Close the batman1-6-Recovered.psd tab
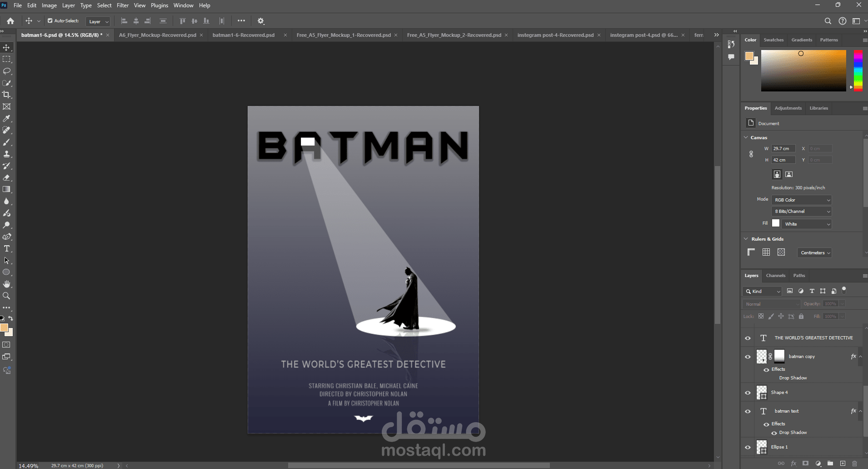This screenshot has width=868, height=469. tap(285, 35)
